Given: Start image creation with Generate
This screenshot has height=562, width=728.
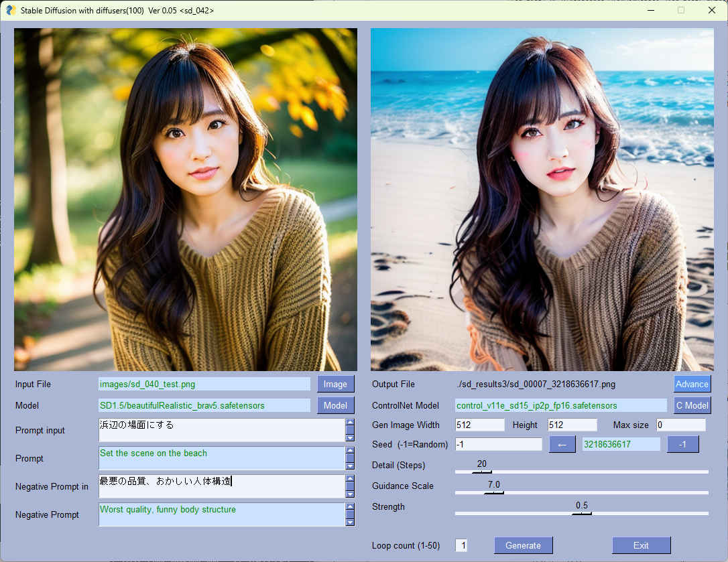Looking at the screenshot, I should pyautogui.click(x=523, y=545).
